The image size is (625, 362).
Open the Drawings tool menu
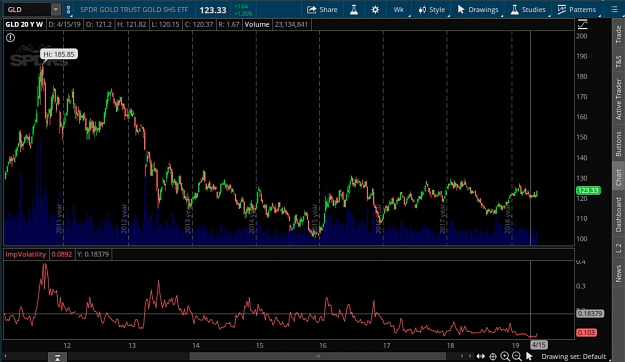click(478, 10)
